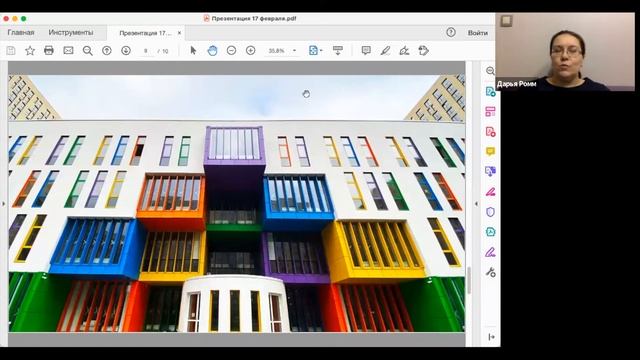Open Edit PDF red icon in right pane
Image resolution: width=640 pixels, height=360 pixels.
490,131
